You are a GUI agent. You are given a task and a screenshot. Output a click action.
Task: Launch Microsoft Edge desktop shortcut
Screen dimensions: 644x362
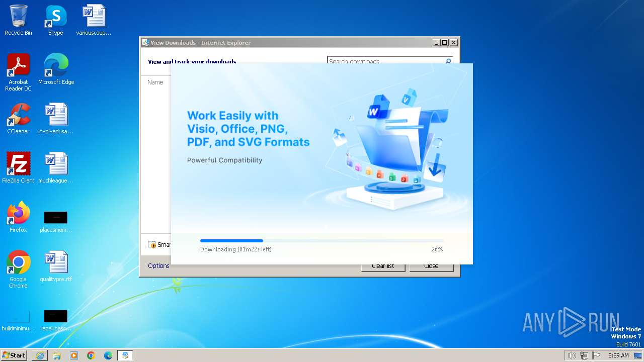click(56, 69)
